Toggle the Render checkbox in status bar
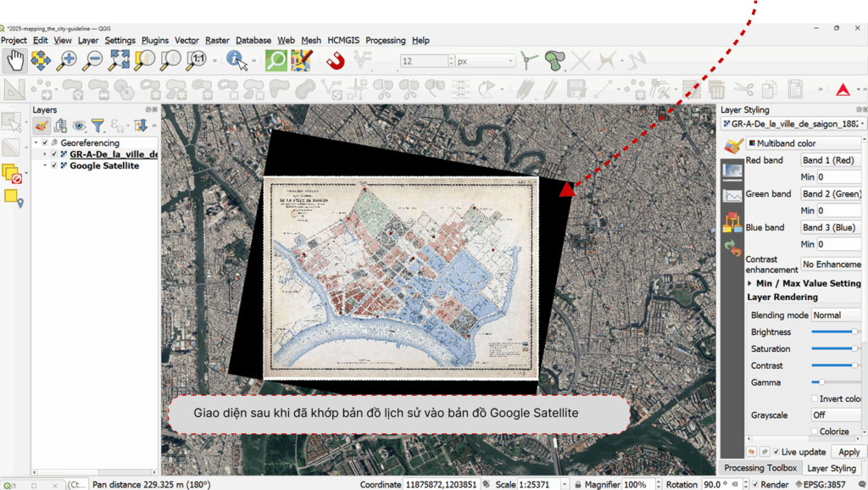The image size is (868, 490). 755,484
